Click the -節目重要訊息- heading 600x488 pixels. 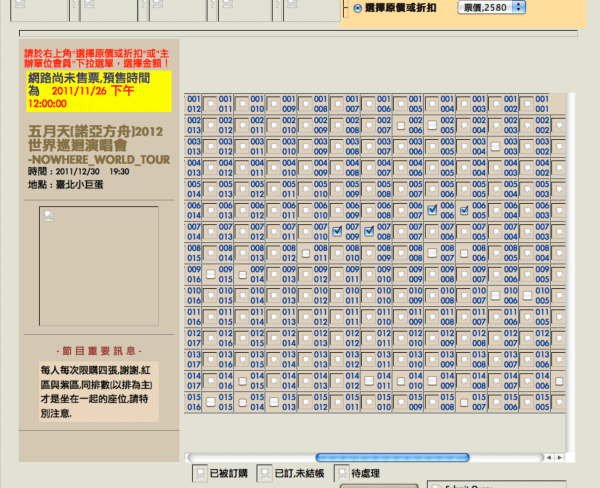pos(99,351)
